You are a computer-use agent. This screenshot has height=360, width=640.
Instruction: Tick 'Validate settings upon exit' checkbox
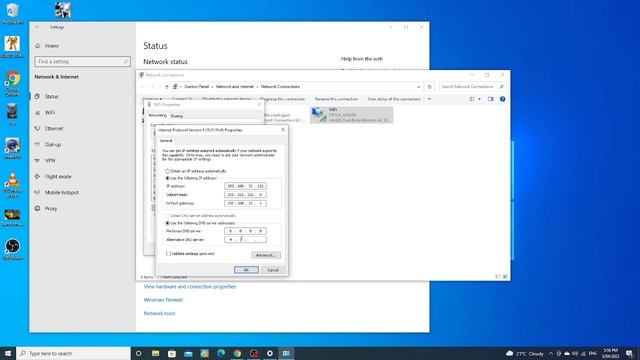click(168, 253)
